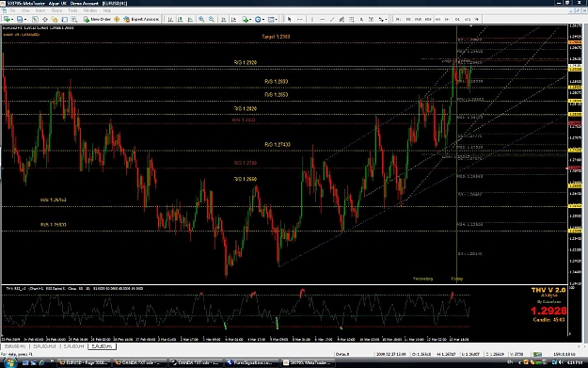Toggle chart auto scroll
Image resolution: width=588 pixels, height=368 pixels.
224,19
